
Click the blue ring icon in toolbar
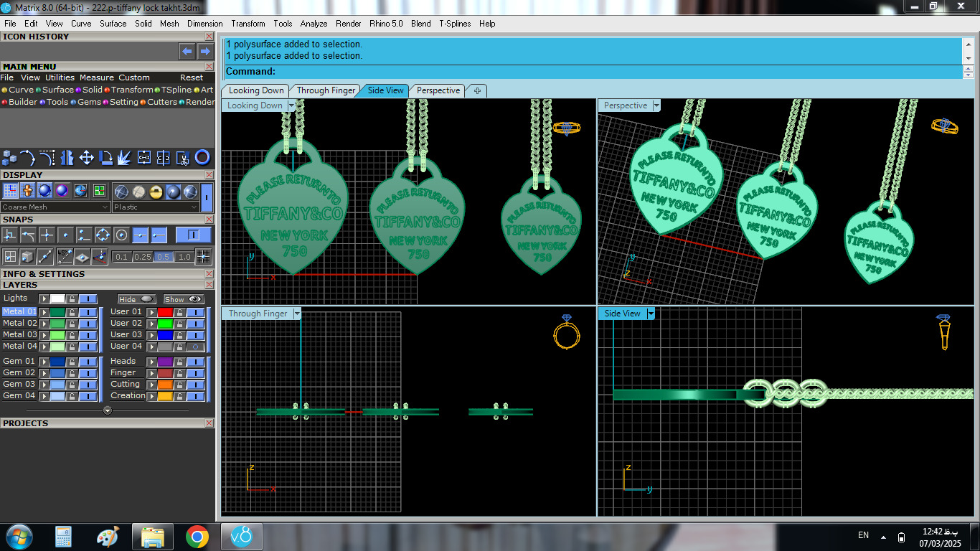[202, 158]
